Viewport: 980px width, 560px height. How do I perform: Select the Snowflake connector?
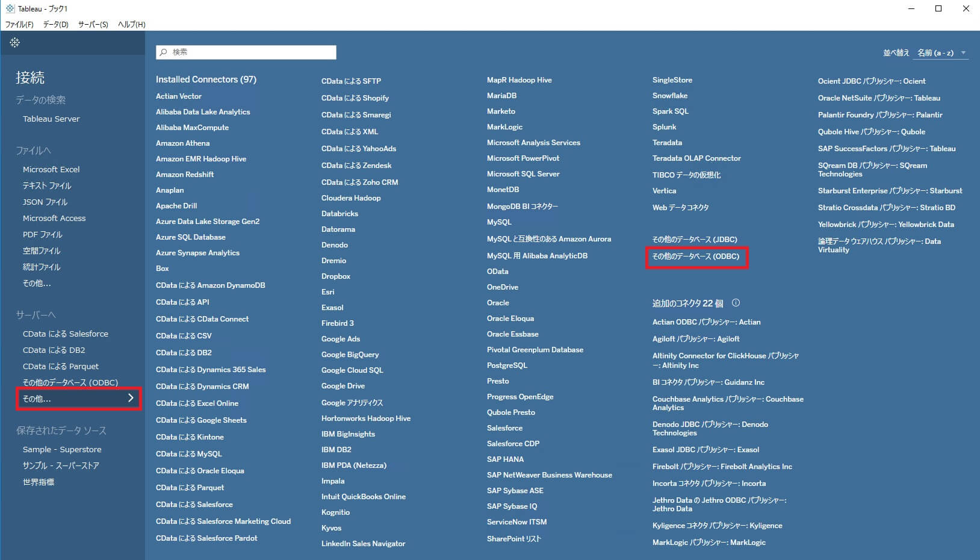tap(670, 95)
